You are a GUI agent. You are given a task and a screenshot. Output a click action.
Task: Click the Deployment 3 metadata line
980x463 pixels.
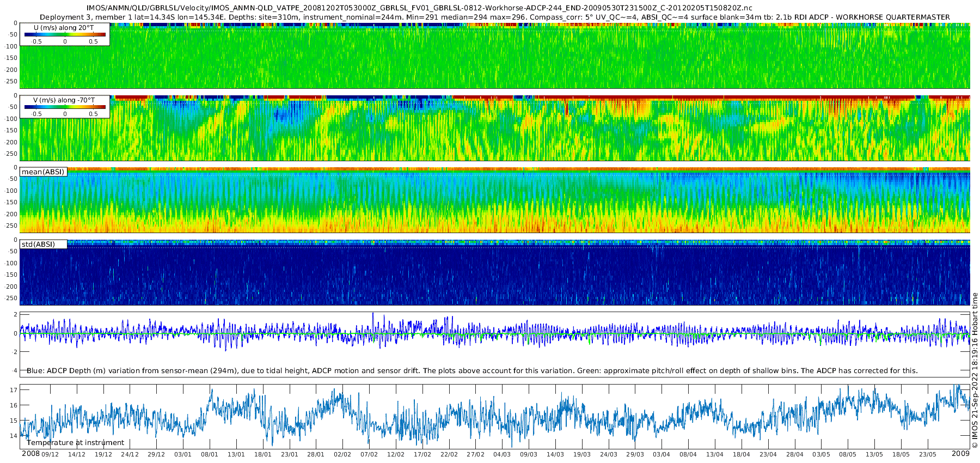tap(495, 17)
